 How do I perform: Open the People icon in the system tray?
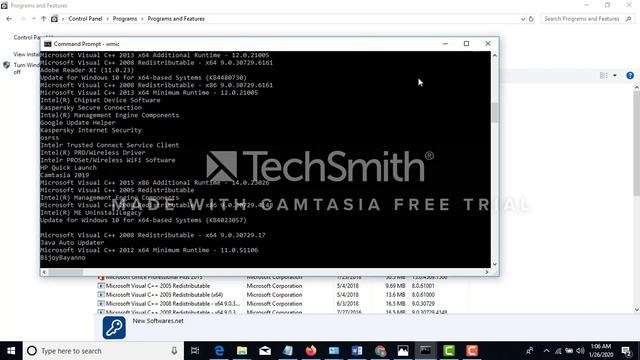[x=529, y=351]
